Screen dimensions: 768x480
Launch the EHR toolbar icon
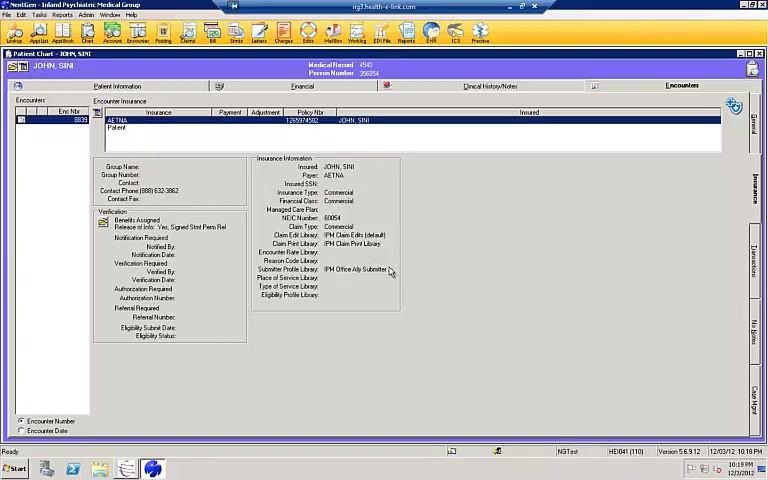point(431,33)
